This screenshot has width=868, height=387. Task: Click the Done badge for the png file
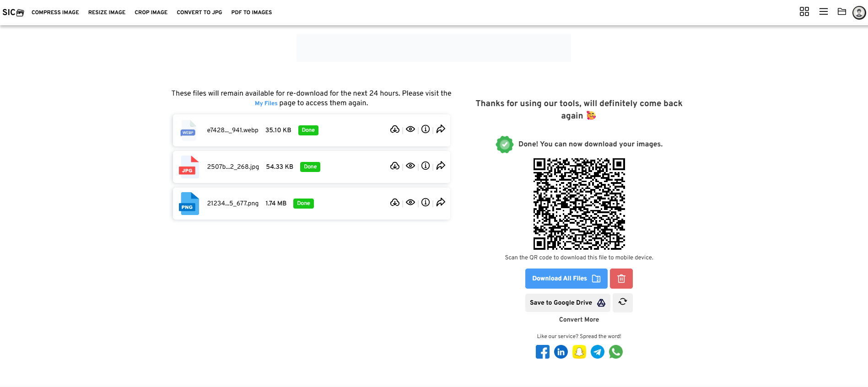click(x=304, y=204)
